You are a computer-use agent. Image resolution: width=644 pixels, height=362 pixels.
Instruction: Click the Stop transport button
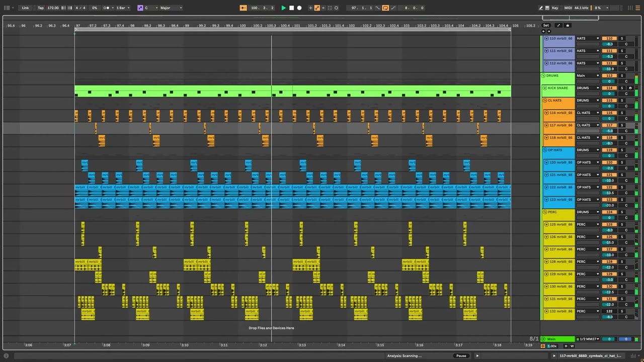click(x=291, y=8)
